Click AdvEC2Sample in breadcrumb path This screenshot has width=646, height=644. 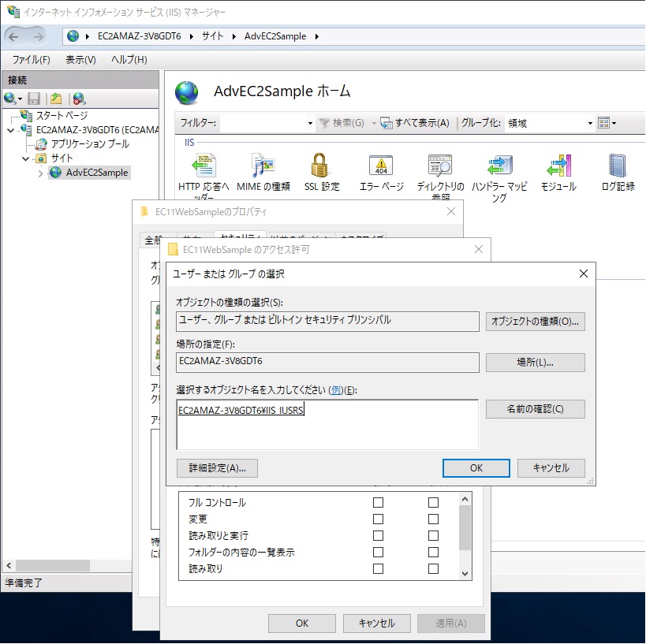[x=275, y=36]
